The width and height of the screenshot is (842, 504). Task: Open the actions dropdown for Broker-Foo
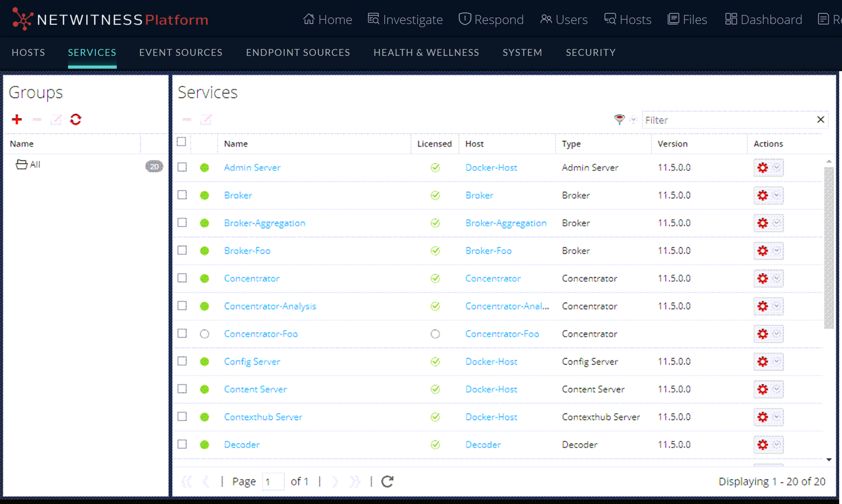tap(777, 251)
